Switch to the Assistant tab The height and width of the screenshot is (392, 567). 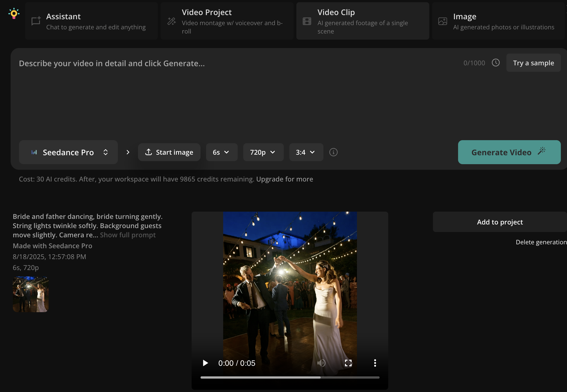click(x=91, y=21)
